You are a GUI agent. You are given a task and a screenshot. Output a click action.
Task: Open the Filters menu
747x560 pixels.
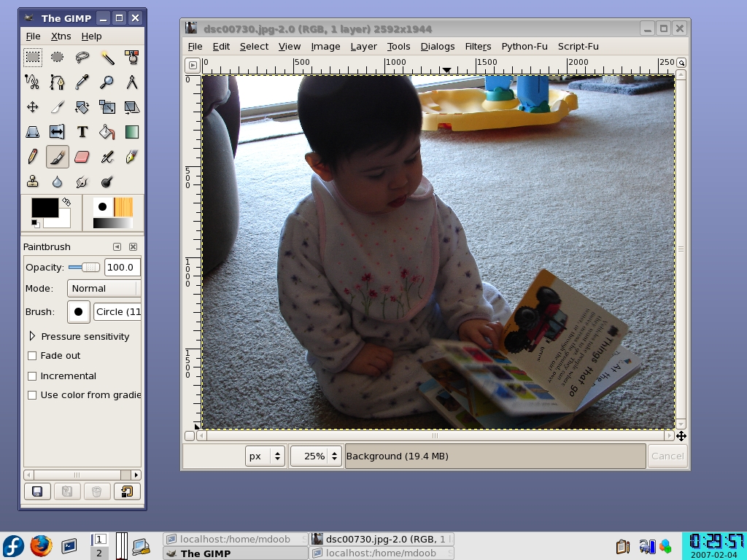[478, 46]
